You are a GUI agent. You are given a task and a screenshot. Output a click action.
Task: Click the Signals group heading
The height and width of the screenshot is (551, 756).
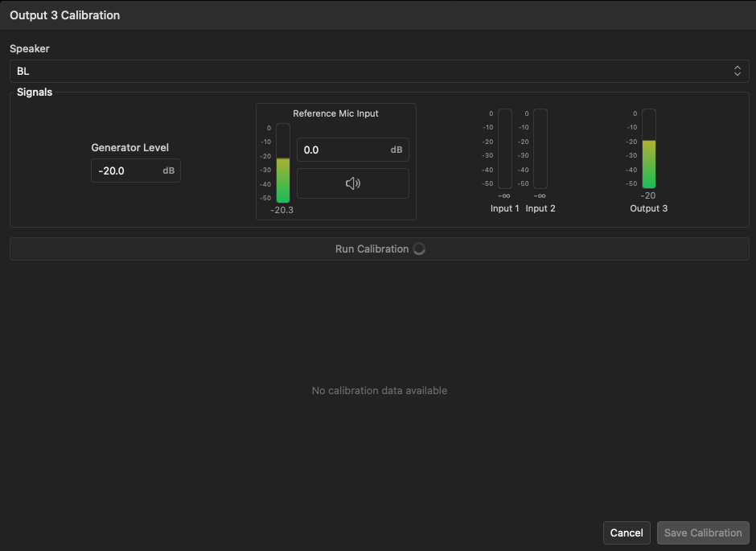coord(35,93)
